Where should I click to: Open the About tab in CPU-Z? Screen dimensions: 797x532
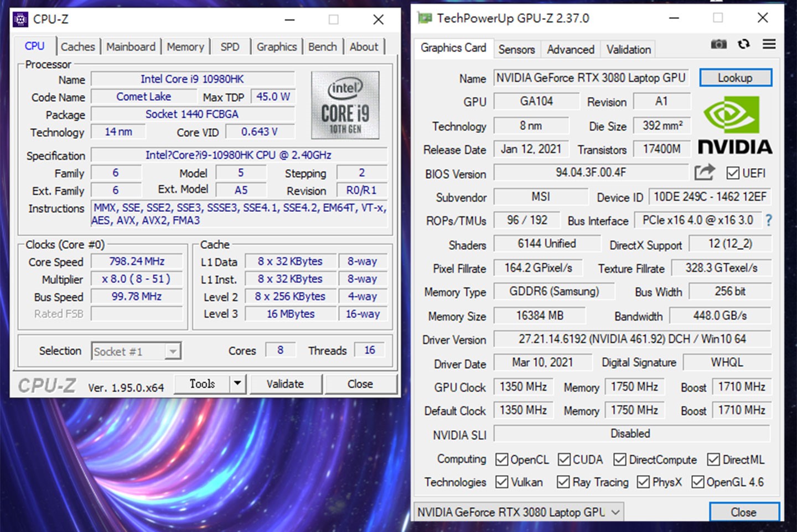click(x=364, y=47)
